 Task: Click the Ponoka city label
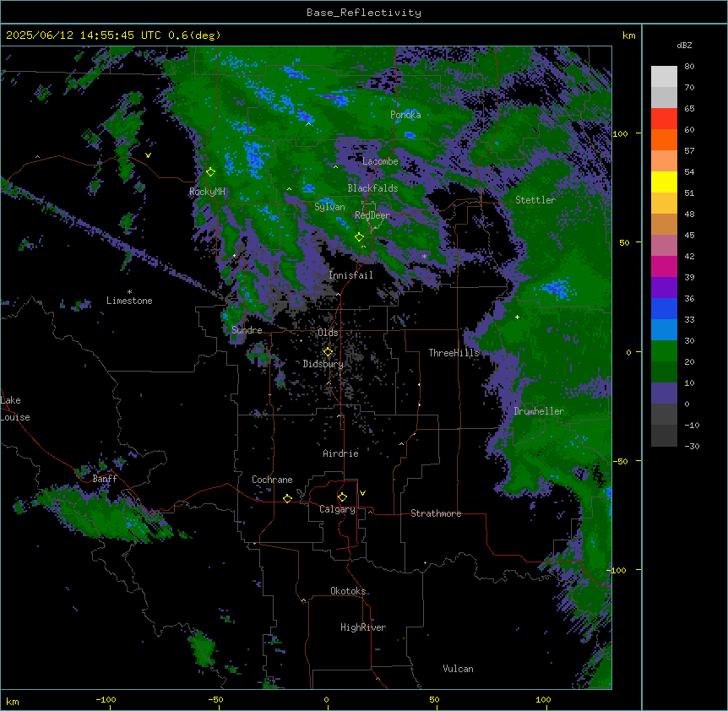[x=405, y=115]
